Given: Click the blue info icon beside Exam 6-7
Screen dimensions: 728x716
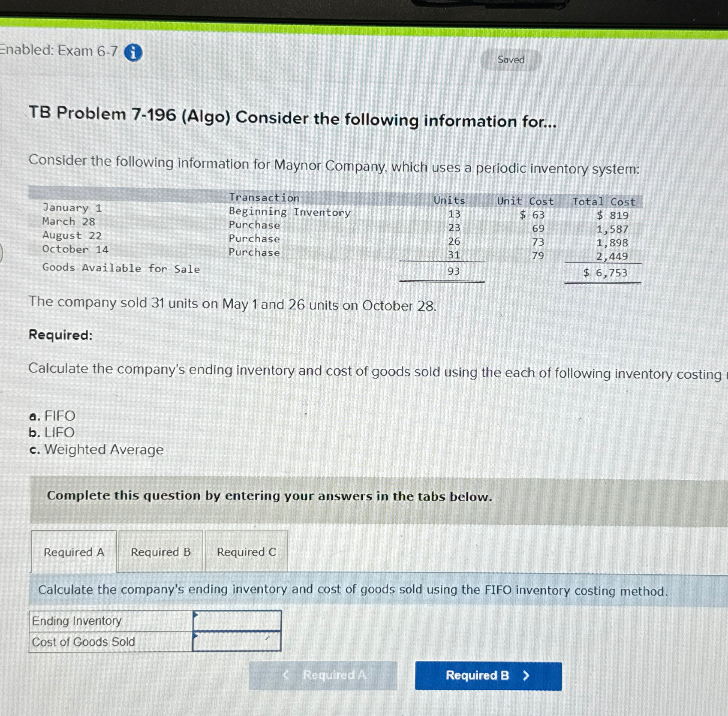Looking at the screenshot, I should 133,53.
